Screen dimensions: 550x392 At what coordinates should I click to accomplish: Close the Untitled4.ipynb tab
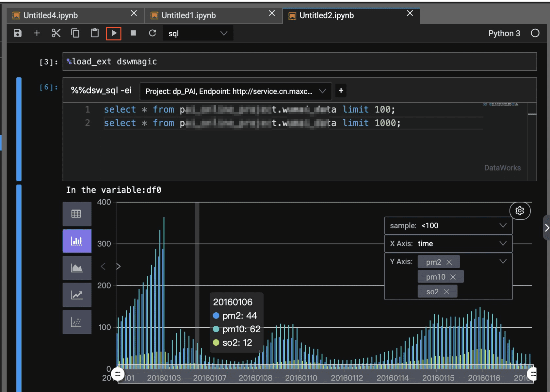click(134, 13)
